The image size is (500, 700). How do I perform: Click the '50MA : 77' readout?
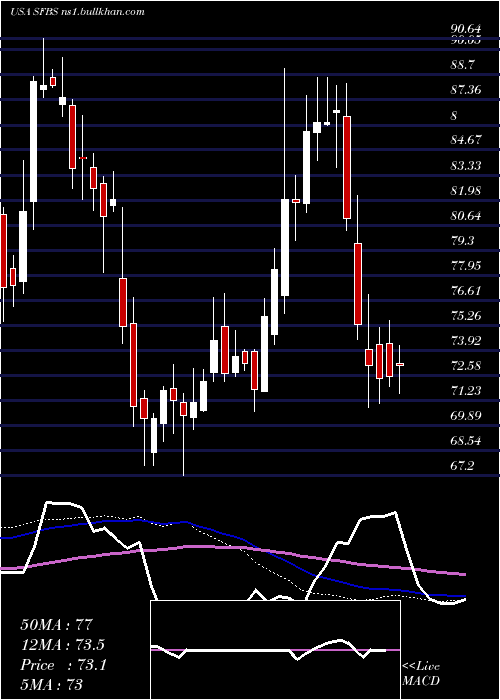[x=57, y=625]
